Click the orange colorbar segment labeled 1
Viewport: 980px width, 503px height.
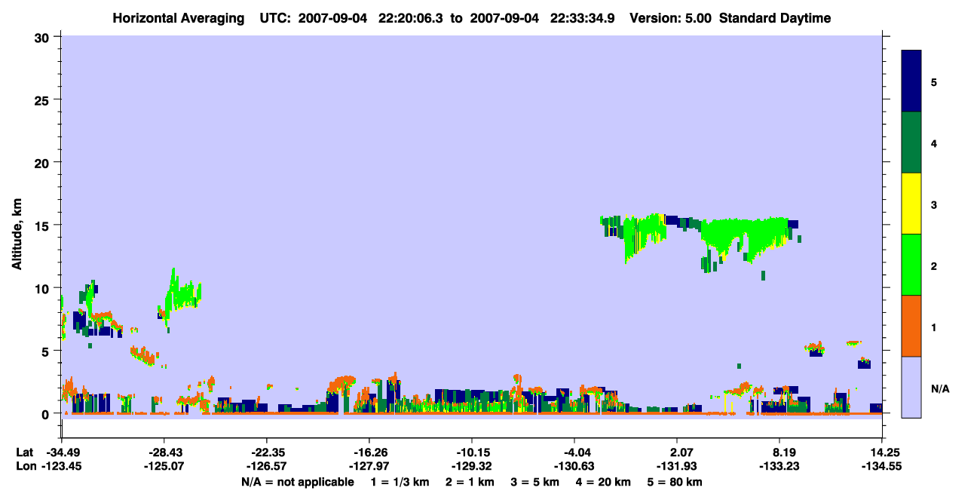coord(911,326)
